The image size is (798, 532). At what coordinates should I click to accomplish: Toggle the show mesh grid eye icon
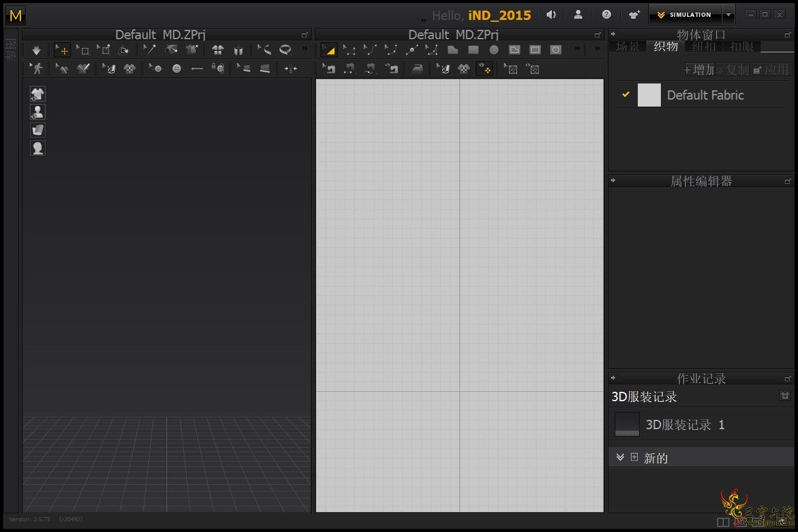533,69
